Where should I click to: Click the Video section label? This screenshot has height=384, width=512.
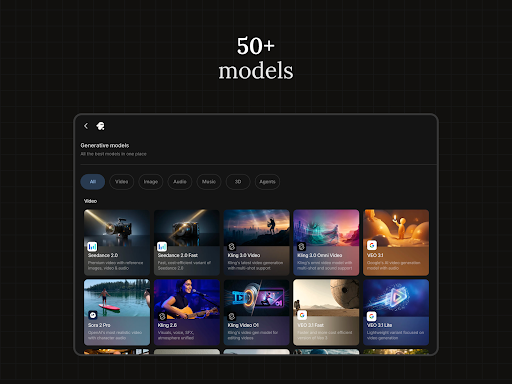click(x=90, y=201)
